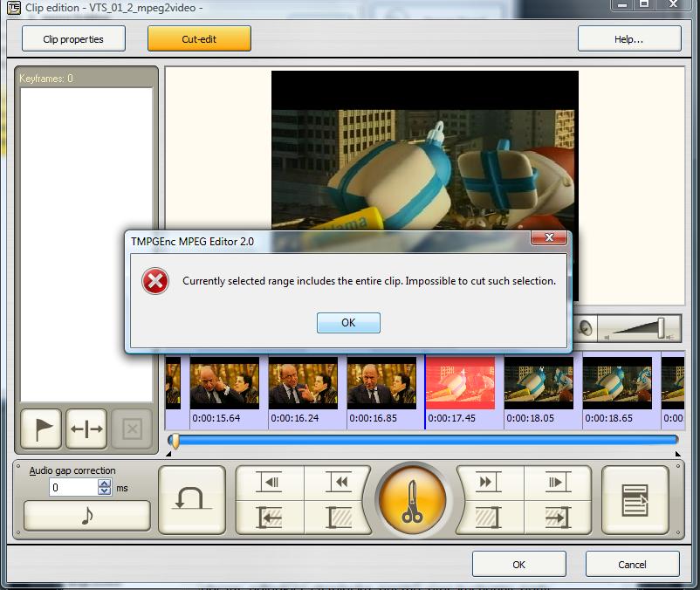This screenshot has width=700, height=590.
Task: Click the orange scissors cut button
Action: pyautogui.click(x=411, y=500)
